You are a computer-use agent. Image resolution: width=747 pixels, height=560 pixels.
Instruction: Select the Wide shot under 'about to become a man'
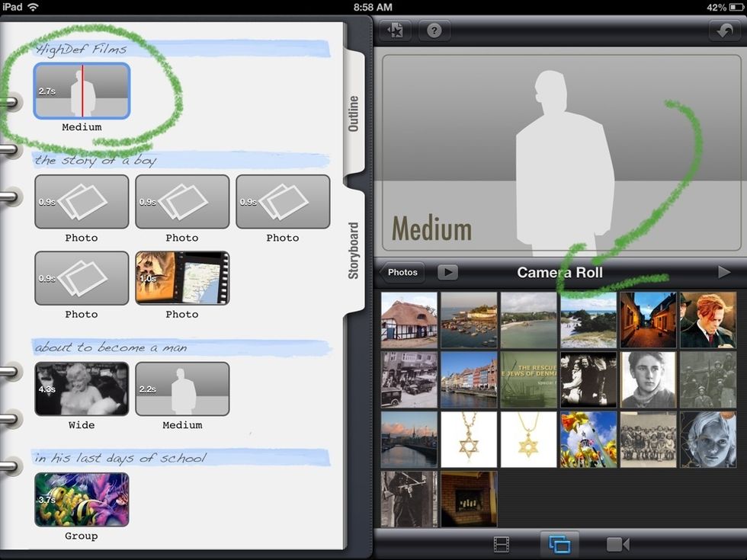82,389
